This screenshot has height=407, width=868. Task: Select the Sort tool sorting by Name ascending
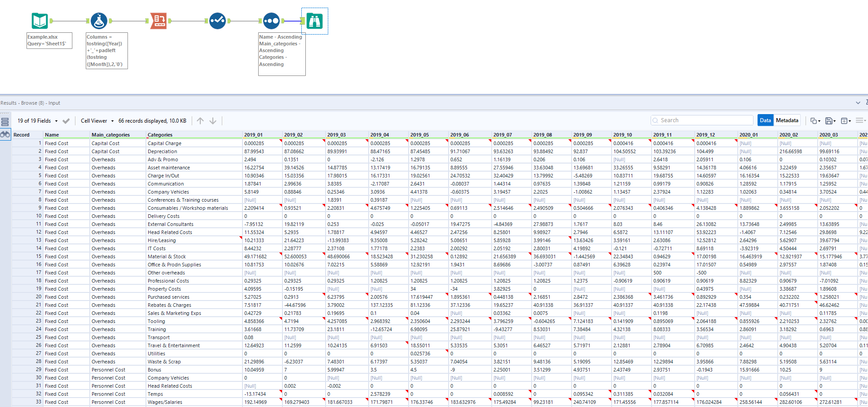(x=271, y=21)
